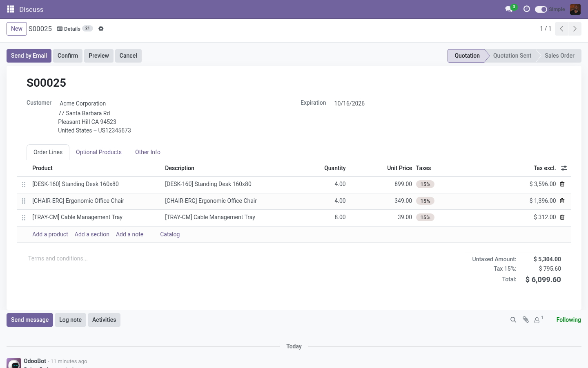Switch to Other Info tab
The width and height of the screenshot is (588, 368).
point(148,152)
